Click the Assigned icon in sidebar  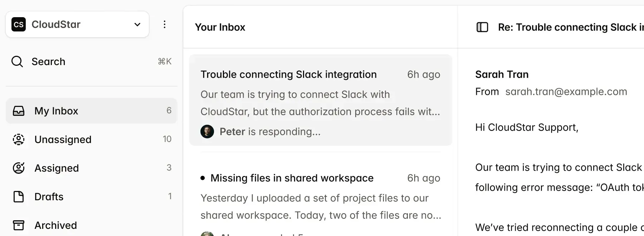[19, 168]
